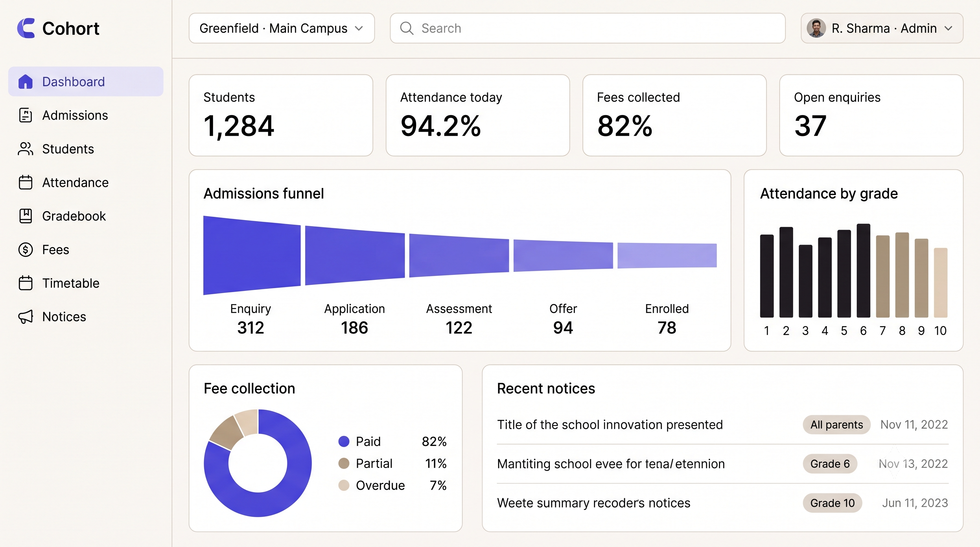
Task: Go to the Students sidebar item
Action: coord(85,149)
